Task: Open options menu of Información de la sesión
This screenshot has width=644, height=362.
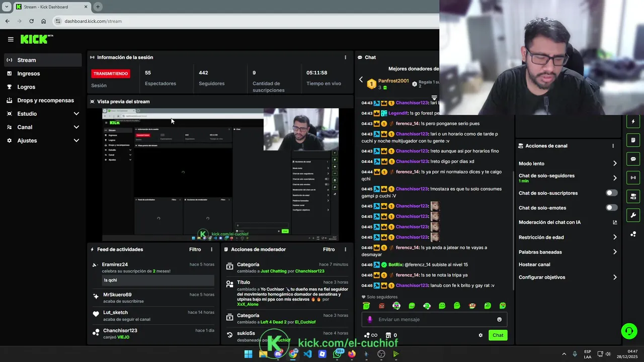Action: (345, 57)
